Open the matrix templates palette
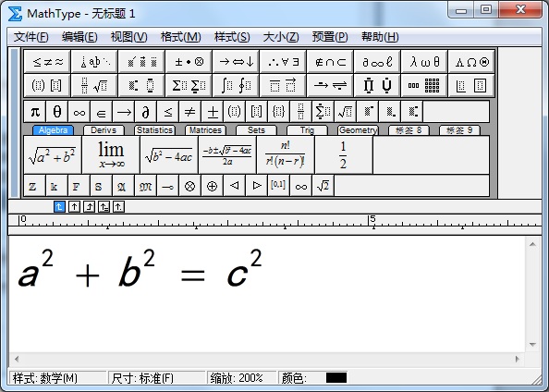This screenshot has height=392, width=549. coord(424,85)
